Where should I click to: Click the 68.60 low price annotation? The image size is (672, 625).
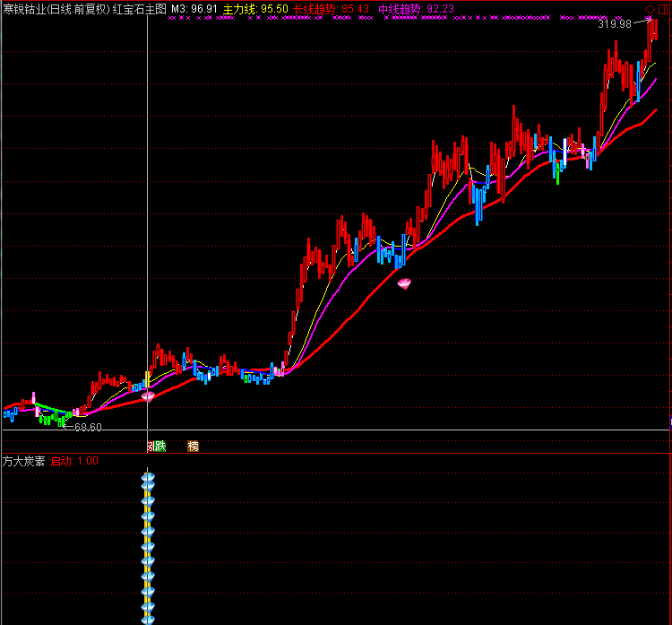[x=87, y=427]
